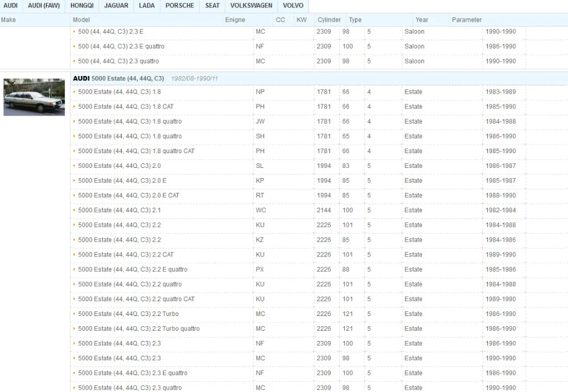
Task: Open 5000 Estate 2.2 CAT model
Action: pyautogui.click(x=126, y=255)
